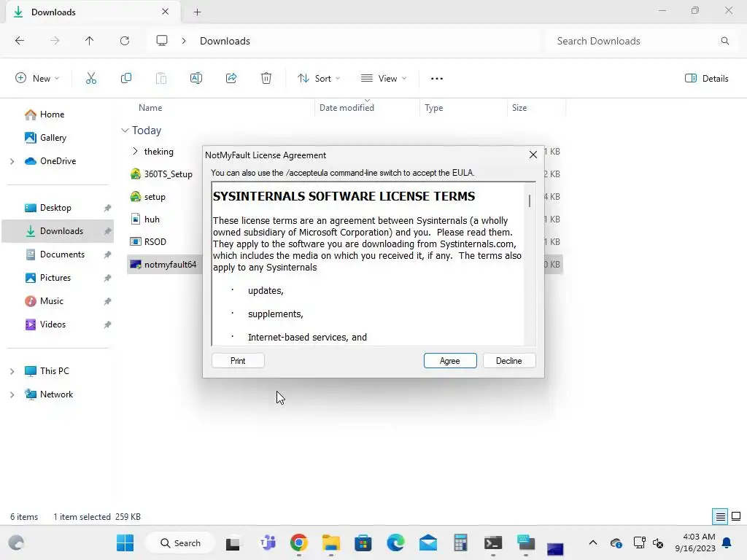Click the search magnifier icon

(724, 41)
